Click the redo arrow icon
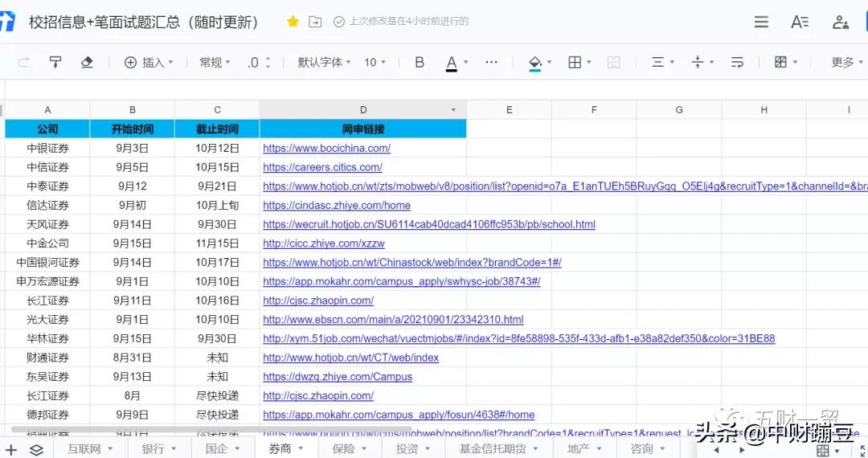 [24, 62]
